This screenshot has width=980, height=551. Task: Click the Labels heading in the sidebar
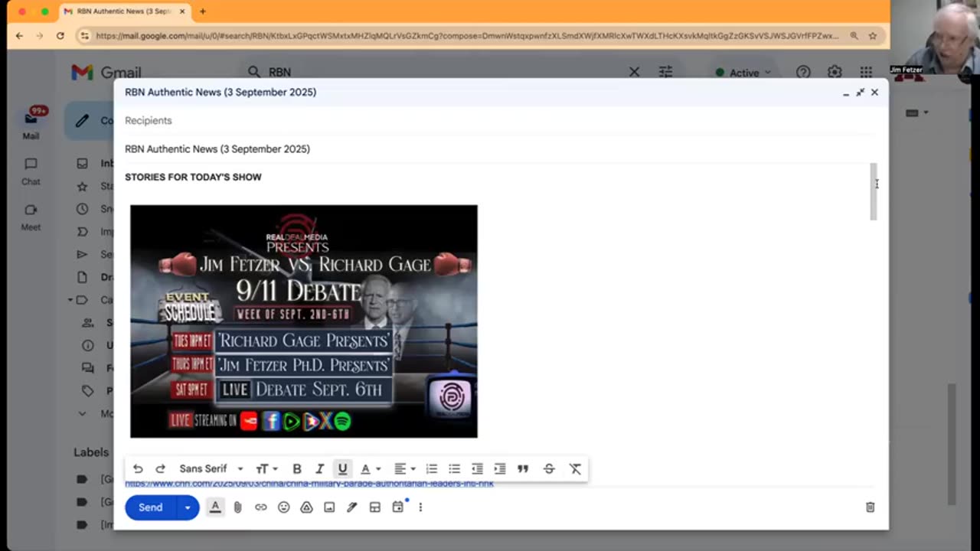(x=91, y=452)
